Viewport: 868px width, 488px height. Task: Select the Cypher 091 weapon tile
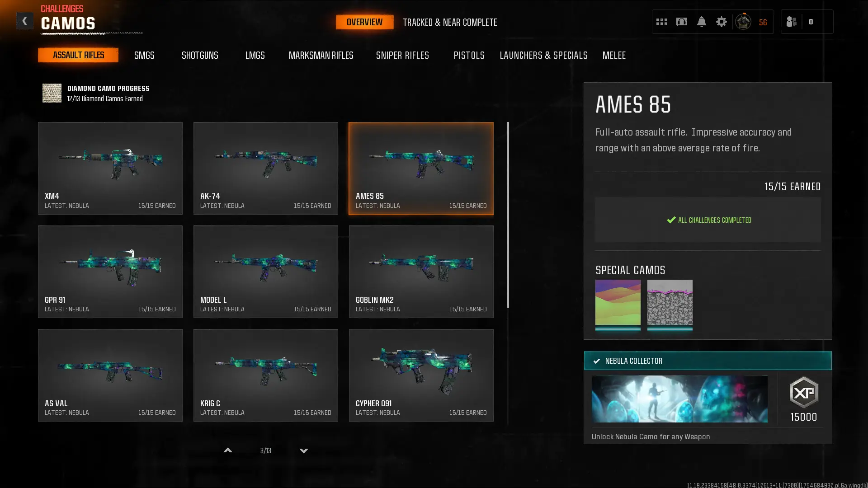coord(421,375)
